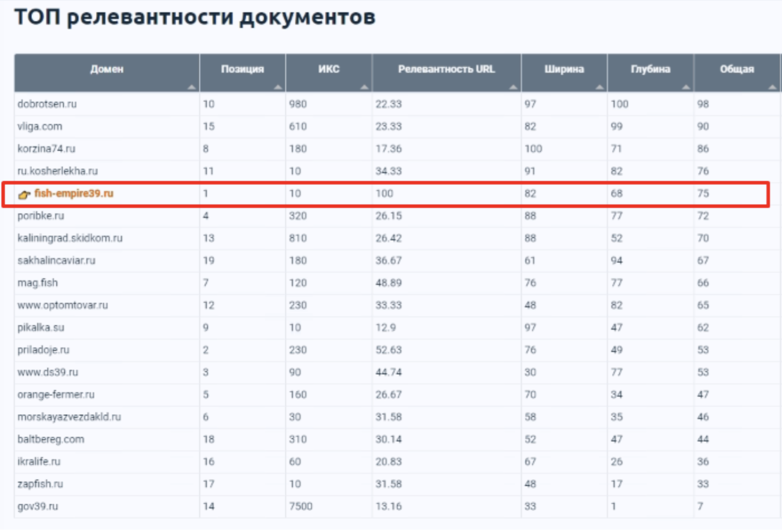Click the pointing hand icon beside fish-empire39.ru
The height and width of the screenshot is (532, 782).
pos(24,194)
